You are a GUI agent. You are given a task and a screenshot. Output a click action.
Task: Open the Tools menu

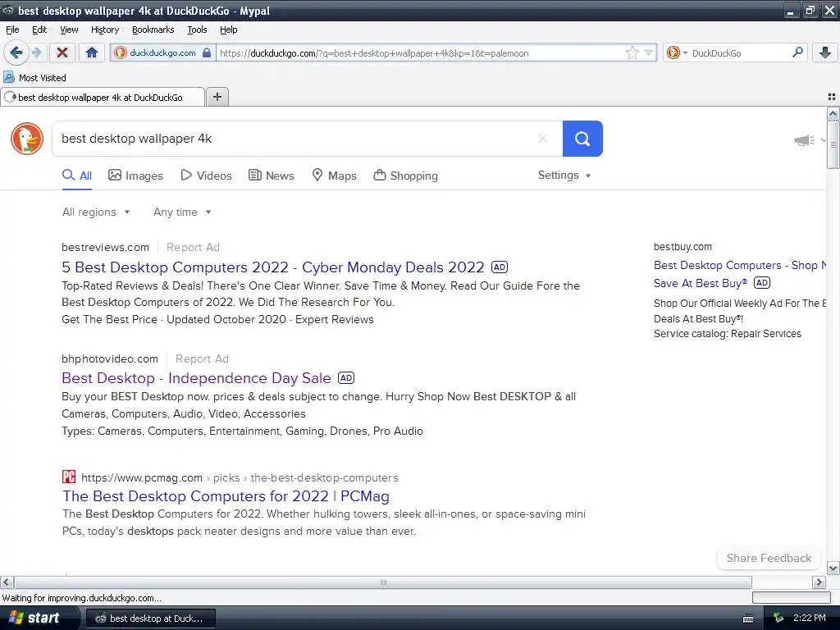(197, 30)
